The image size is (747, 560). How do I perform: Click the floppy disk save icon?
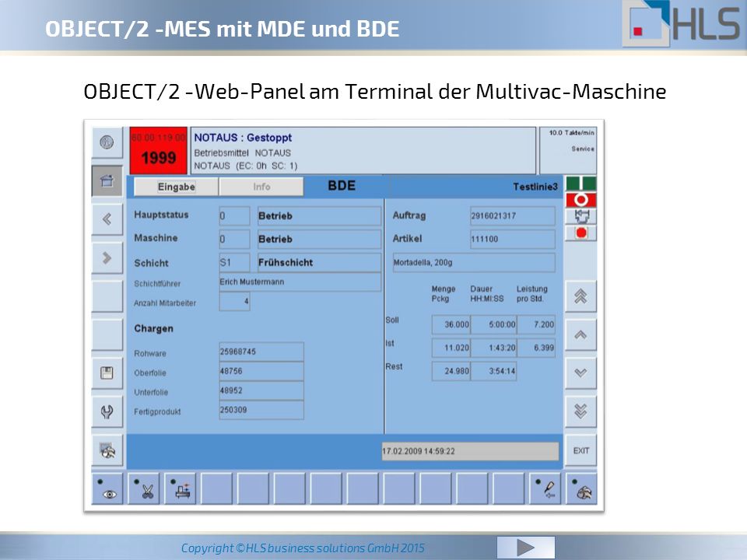[107, 373]
